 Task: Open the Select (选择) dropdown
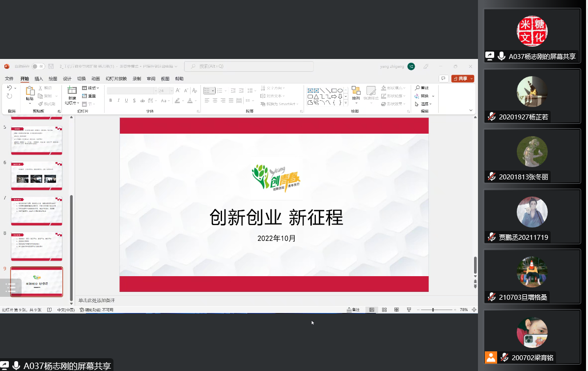coord(424,104)
